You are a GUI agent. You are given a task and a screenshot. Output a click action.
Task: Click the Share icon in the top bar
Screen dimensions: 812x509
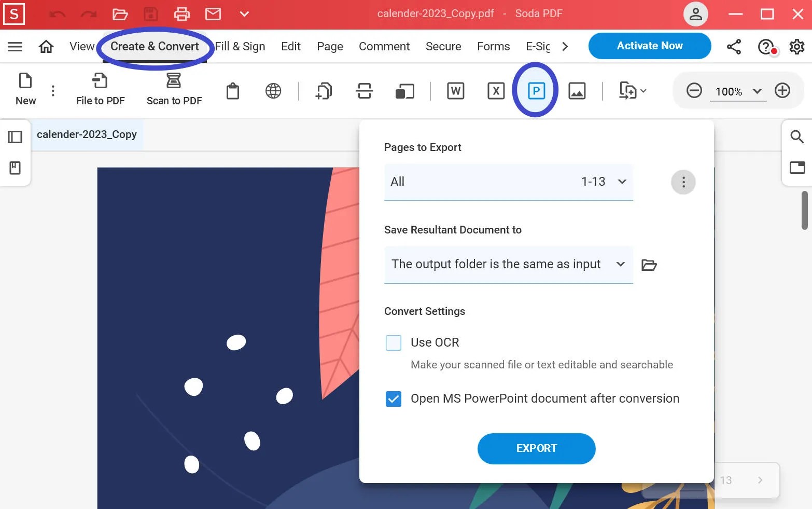734,46
